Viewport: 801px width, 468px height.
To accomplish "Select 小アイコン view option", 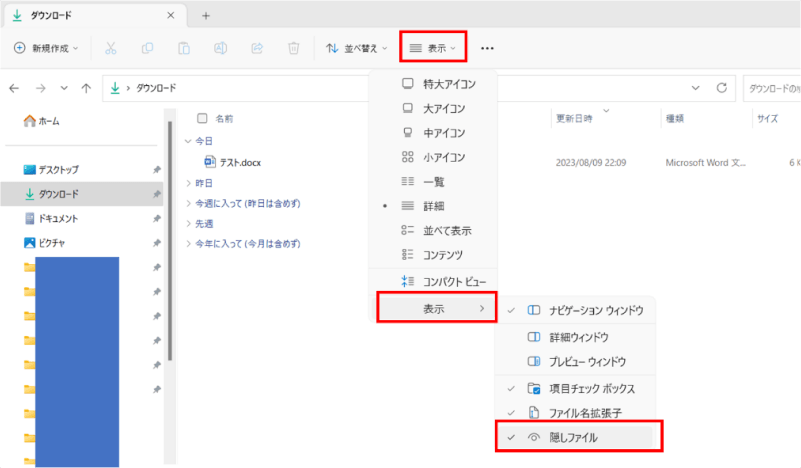I will tap(433, 157).
